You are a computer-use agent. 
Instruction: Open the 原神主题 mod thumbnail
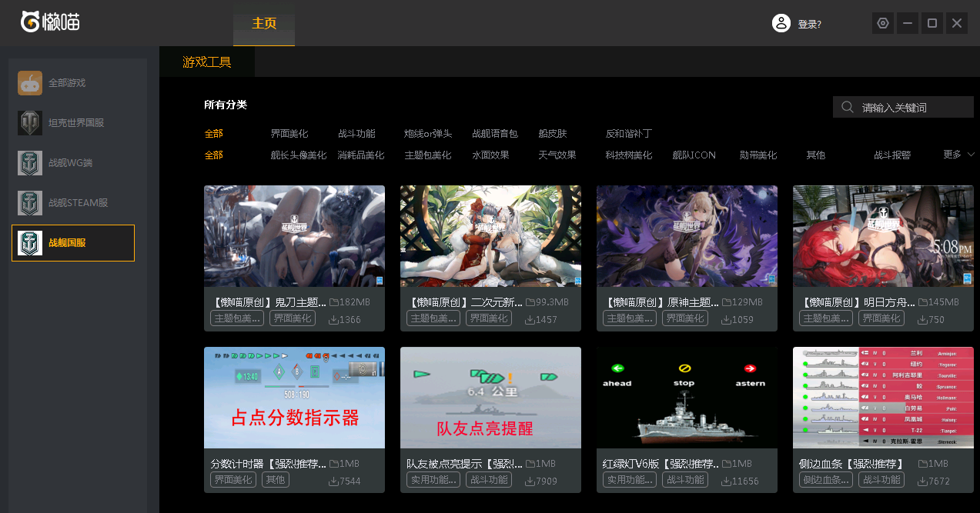[687, 236]
